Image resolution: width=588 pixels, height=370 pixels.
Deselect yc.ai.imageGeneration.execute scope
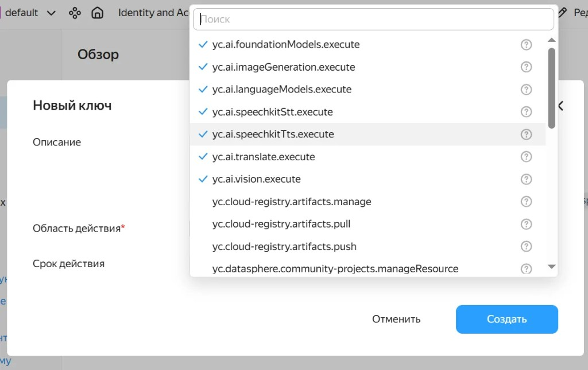pyautogui.click(x=367, y=67)
